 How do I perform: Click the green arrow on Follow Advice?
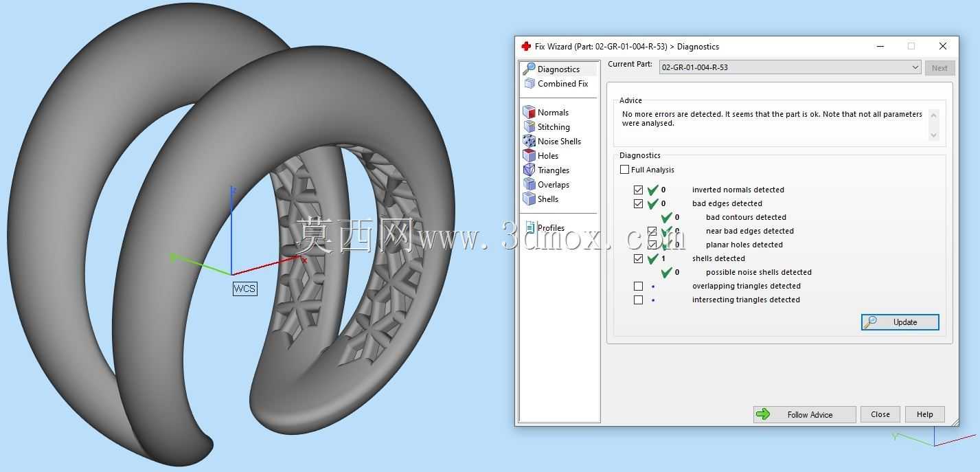[x=763, y=414]
